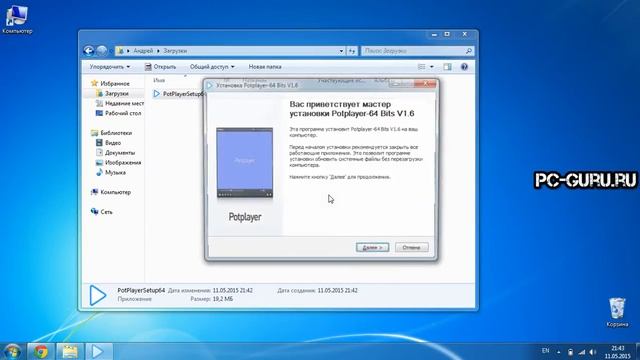This screenshot has height=360, width=640.
Task: Click the large PotPlayer icon in the details pane
Action: [98, 295]
